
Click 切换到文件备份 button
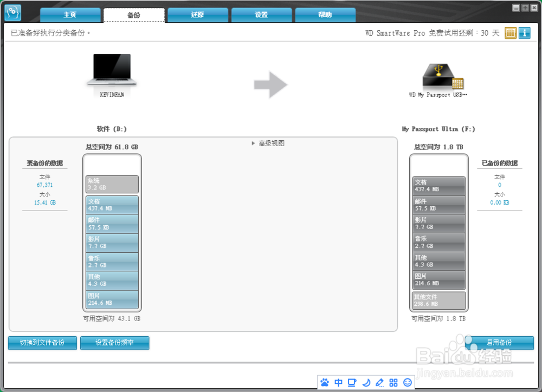click(x=42, y=343)
